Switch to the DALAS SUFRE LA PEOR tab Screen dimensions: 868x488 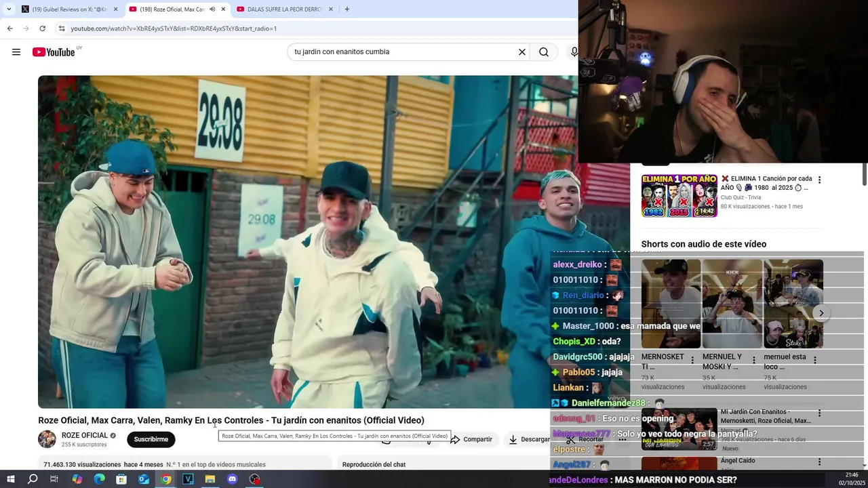pyautogui.click(x=285, y=9)
